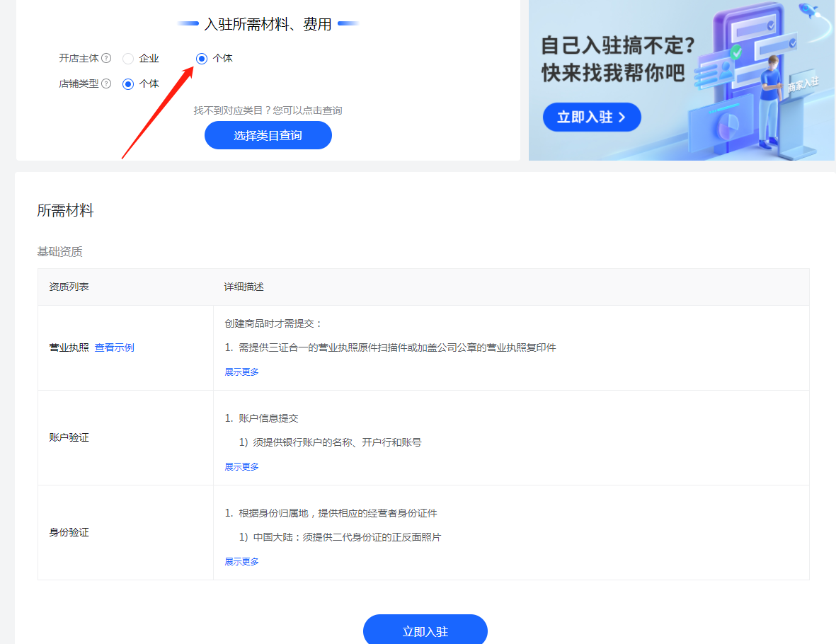
Task: Click the 找不到对应类目 hint text
Action: (268, 110)
